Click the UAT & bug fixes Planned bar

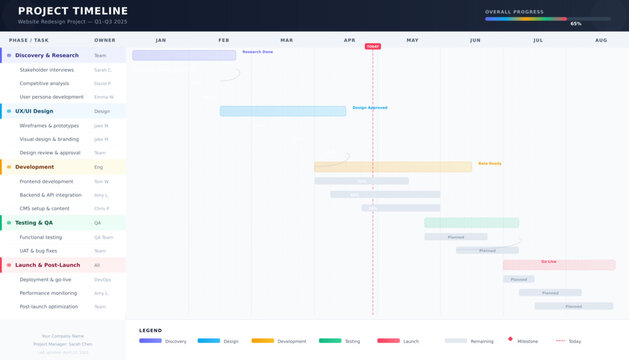pos(487,250)
